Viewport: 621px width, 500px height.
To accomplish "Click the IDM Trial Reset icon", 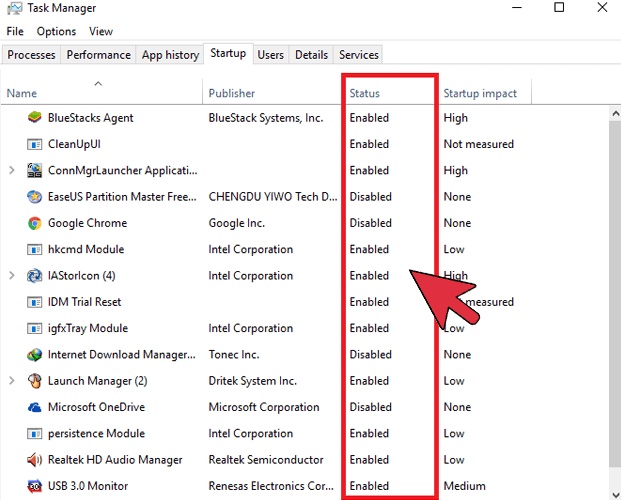I will 34,302.
